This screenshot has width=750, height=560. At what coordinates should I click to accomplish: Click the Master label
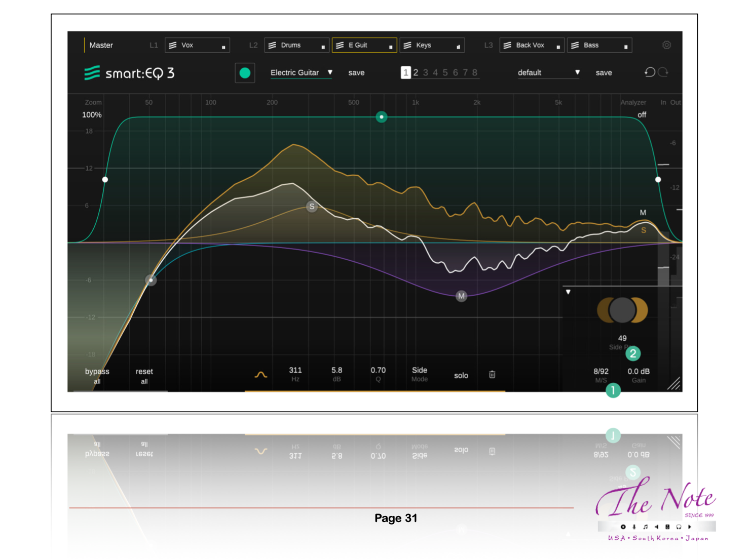(101, 45)
